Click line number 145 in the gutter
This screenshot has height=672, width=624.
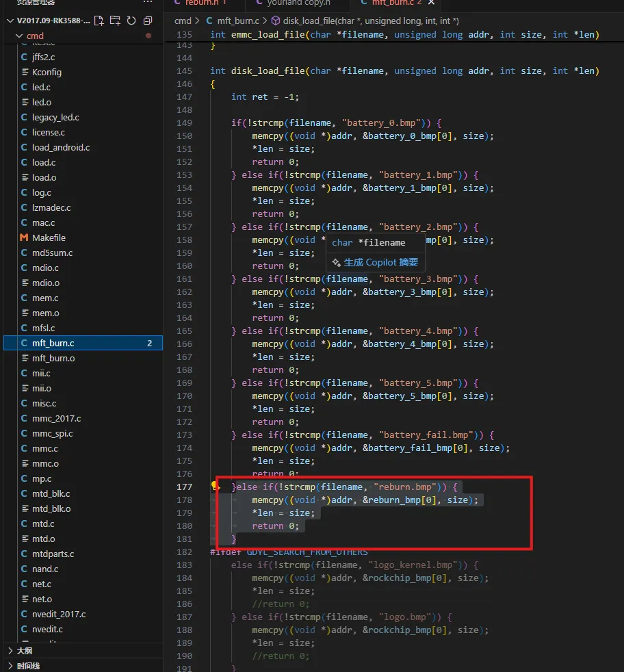[x=184, y=70]
